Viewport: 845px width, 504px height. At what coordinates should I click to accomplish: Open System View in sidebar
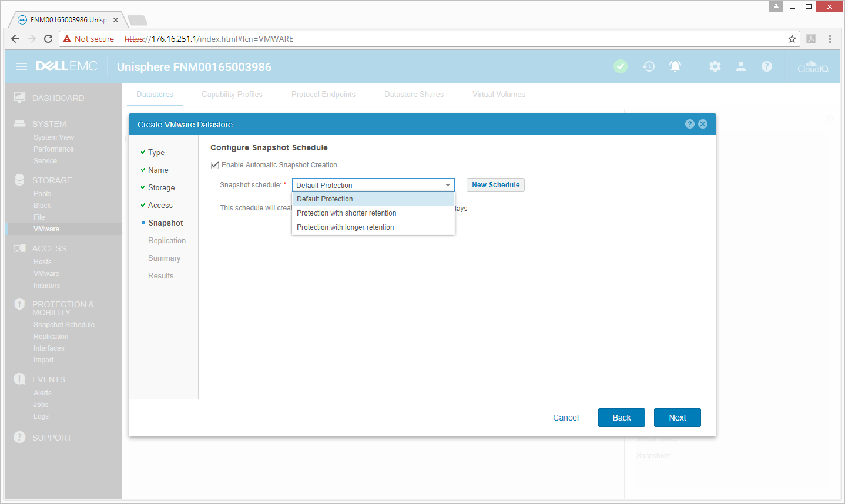(x=53, y=137)
